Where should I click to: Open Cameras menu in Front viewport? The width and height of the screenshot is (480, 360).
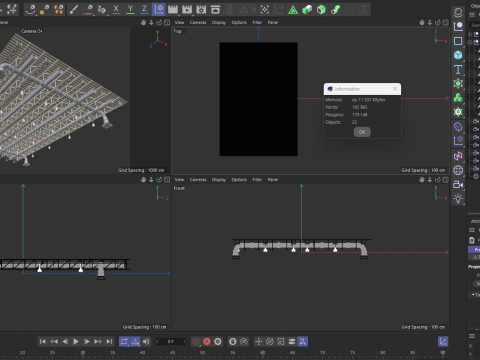198,180
